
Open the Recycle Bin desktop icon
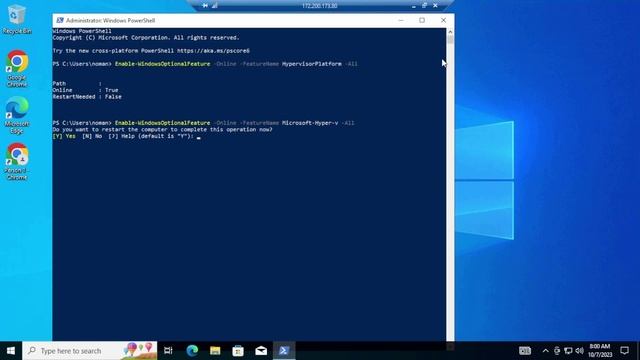click(16, 19)
